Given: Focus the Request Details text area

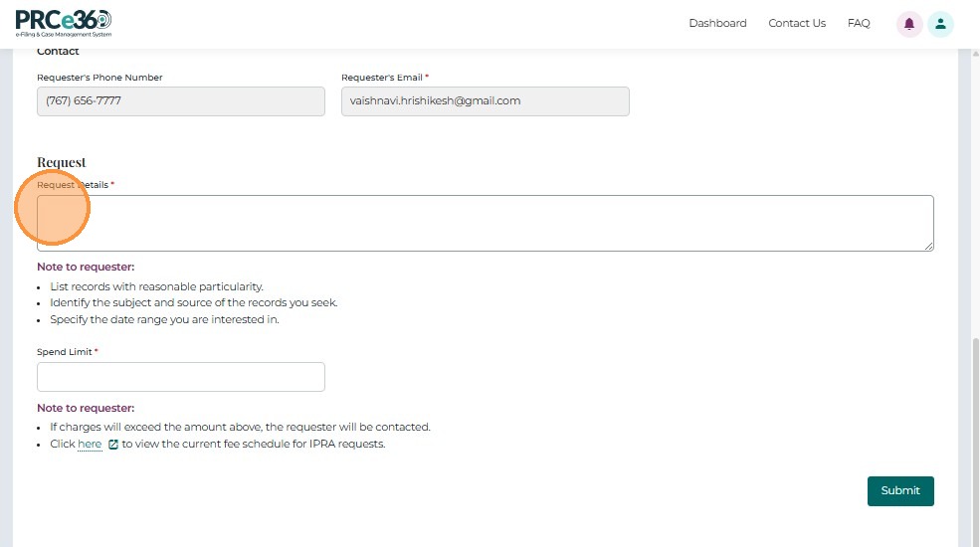Looking at the screenshot, I should (x=485, y=223).
